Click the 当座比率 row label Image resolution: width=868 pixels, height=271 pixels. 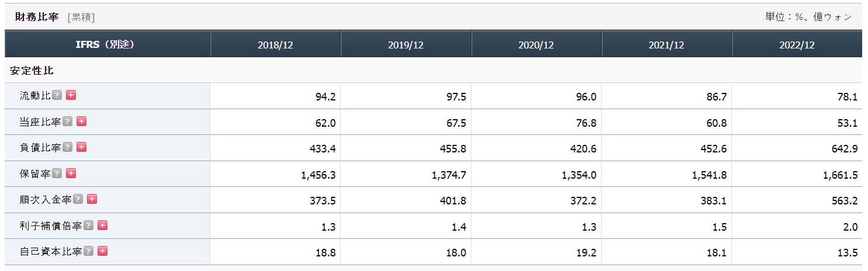click(40, 121)
